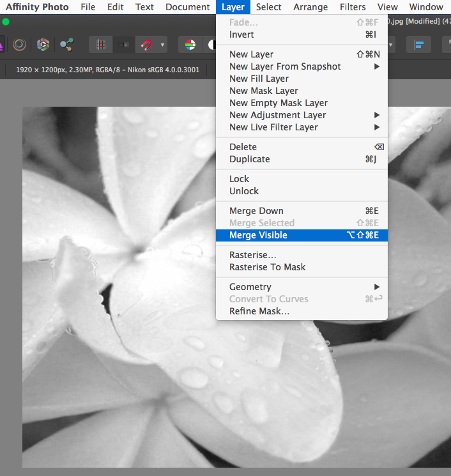The height and width of the screenshot is (476, 451).
Task: Switch to the Liquify Persona icon
Action: pyautogui.click(x=20, y=45)
